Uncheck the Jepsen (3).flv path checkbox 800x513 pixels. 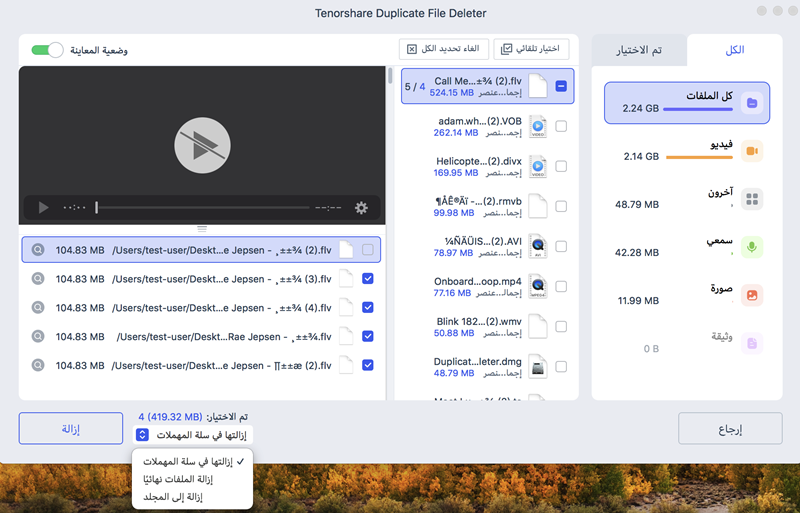point(368,279)
